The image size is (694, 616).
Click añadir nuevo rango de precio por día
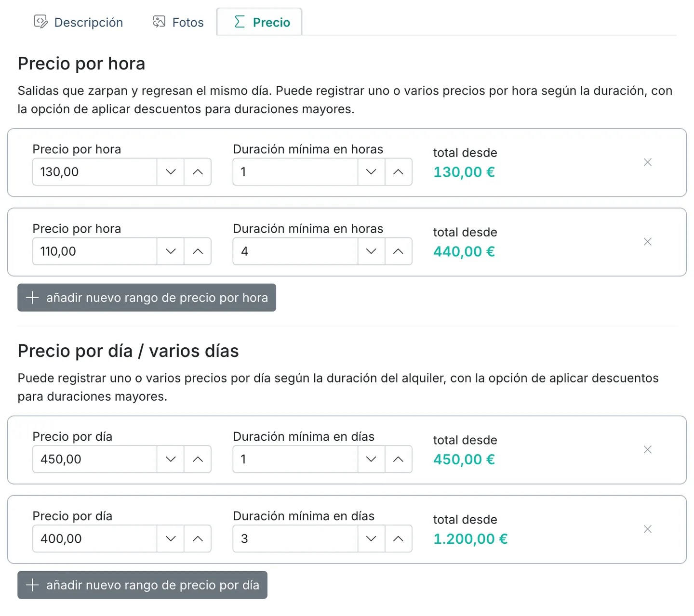tap(142, 585)
